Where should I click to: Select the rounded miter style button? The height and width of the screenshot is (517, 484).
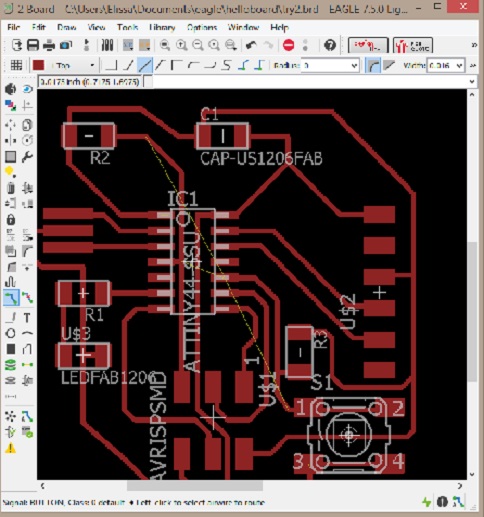coord(373,65)
